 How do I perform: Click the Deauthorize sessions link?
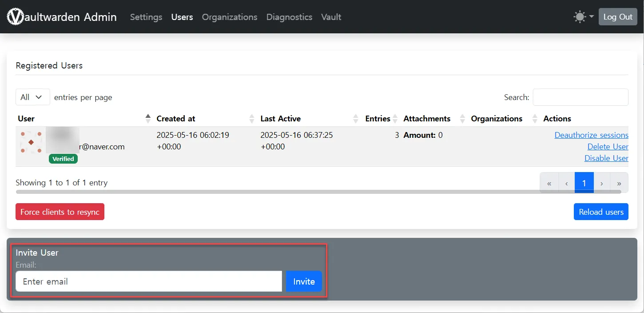(592, 135)
